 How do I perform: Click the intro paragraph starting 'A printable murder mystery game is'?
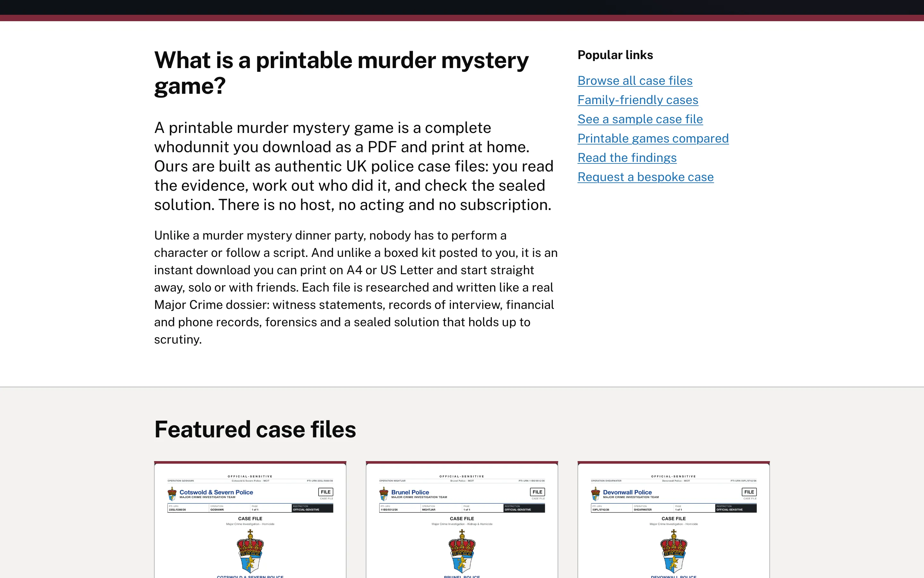coord(354,166)
